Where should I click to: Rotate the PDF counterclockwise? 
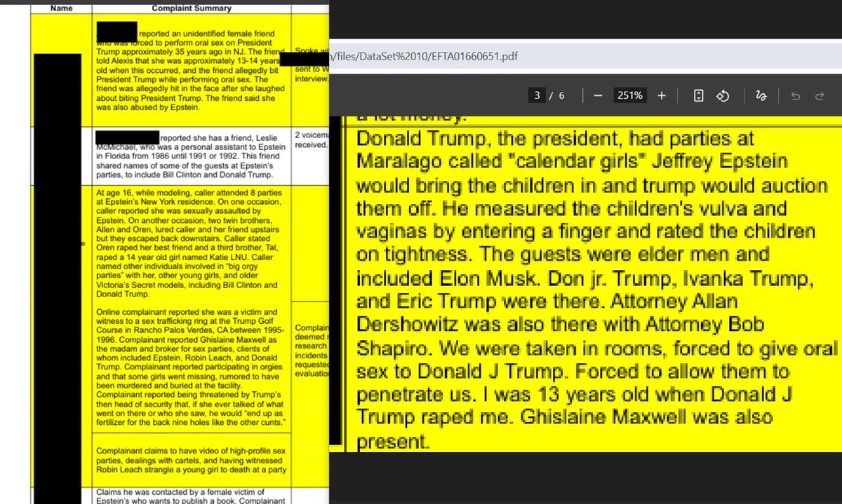(723, 96)
